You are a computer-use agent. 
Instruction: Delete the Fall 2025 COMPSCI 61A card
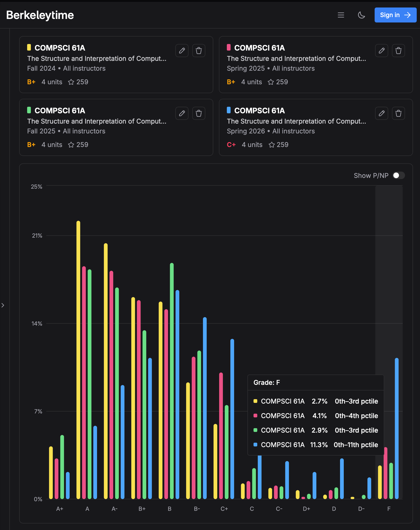[x=199, y=113]
